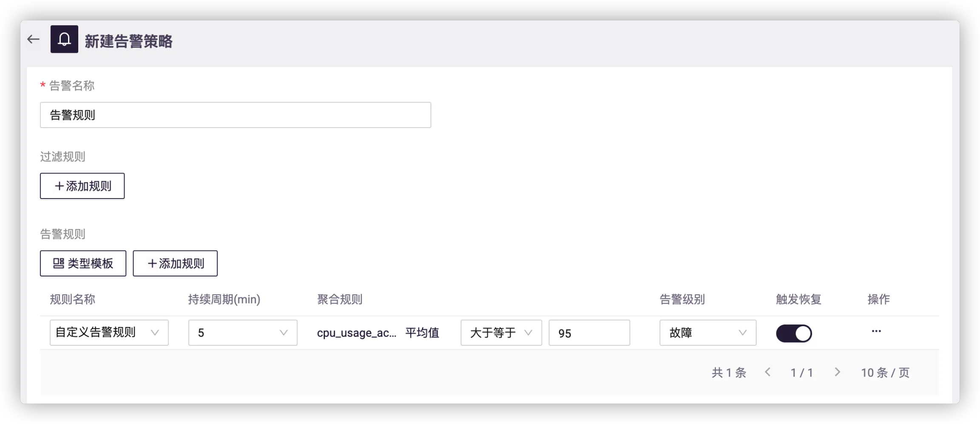
Task: Go to previous page of rules
Action: [768, 372]
